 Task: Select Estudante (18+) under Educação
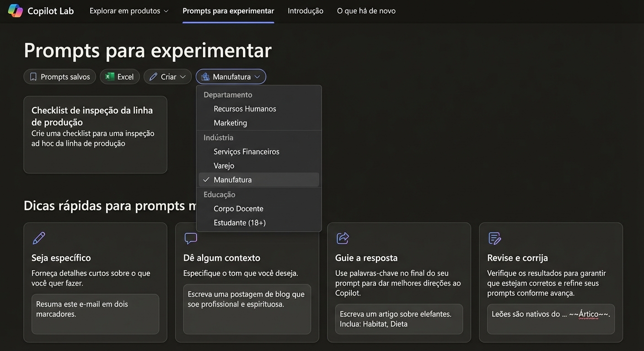[240, 223]
